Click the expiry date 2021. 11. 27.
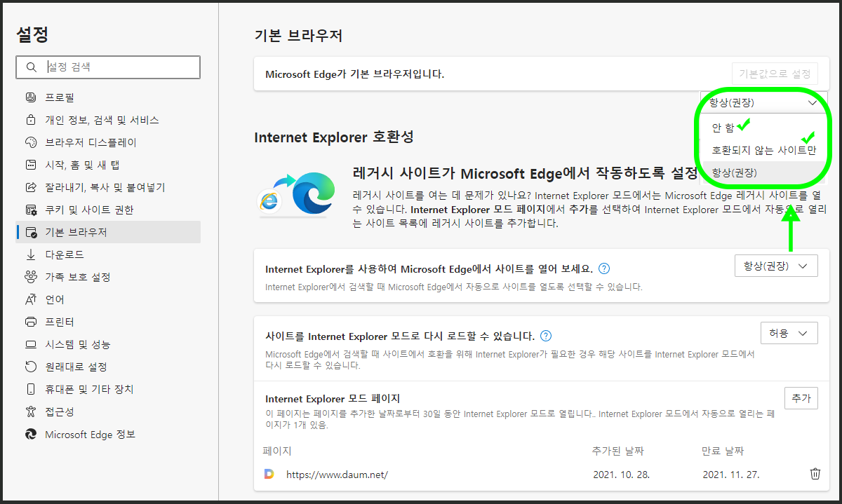This screenshot has width=842, height=504. (x=731, y=475)
